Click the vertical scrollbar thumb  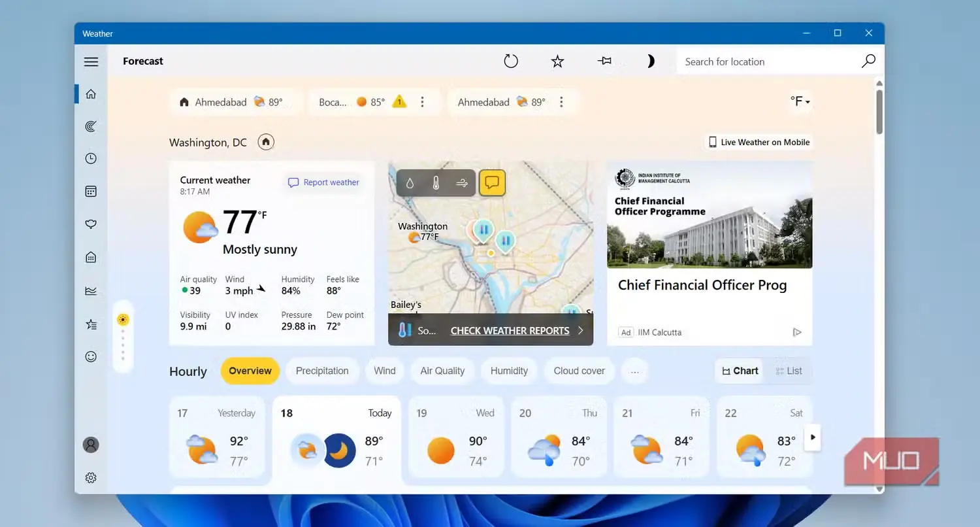tap(879, 110)
